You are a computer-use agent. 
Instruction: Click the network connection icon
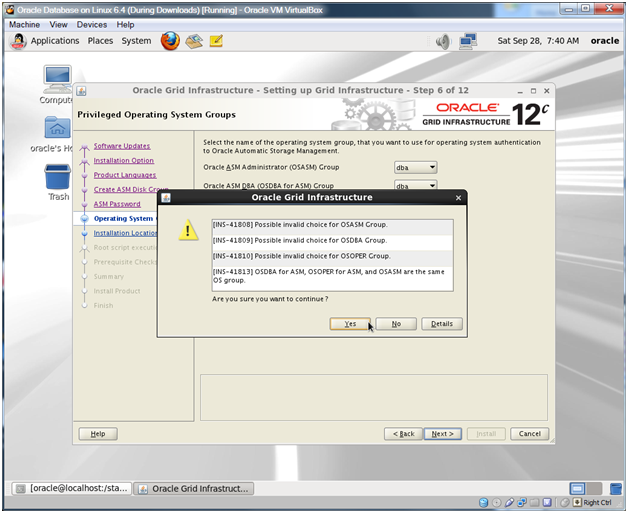coord(467,41)
